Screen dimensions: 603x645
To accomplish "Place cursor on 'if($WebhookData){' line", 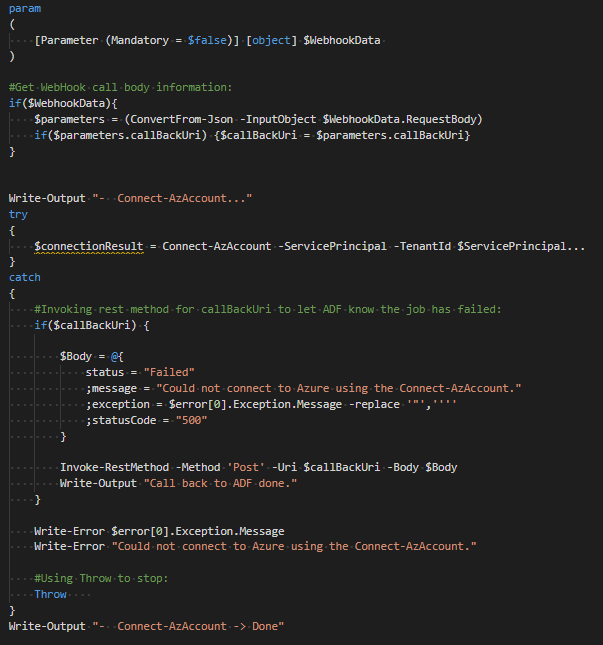I will coord(63,103).
